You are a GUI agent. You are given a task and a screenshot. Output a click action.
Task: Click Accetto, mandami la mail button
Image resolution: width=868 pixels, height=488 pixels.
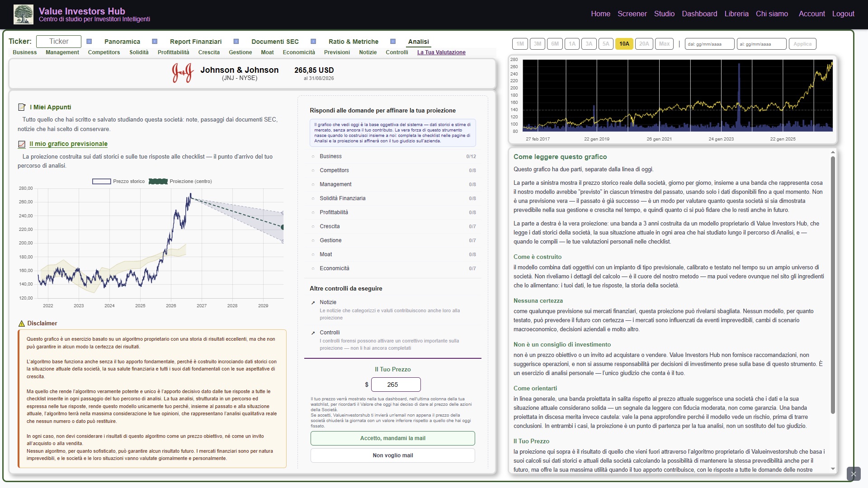click(x=393, y=438)
